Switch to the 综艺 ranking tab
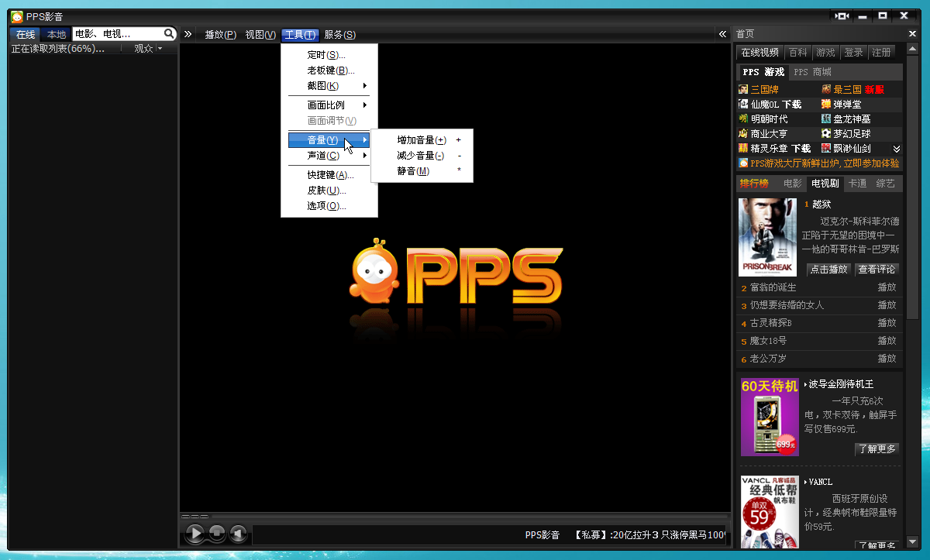Image resolution: width=930 pixels, height=560 pixels. [885, 184]
